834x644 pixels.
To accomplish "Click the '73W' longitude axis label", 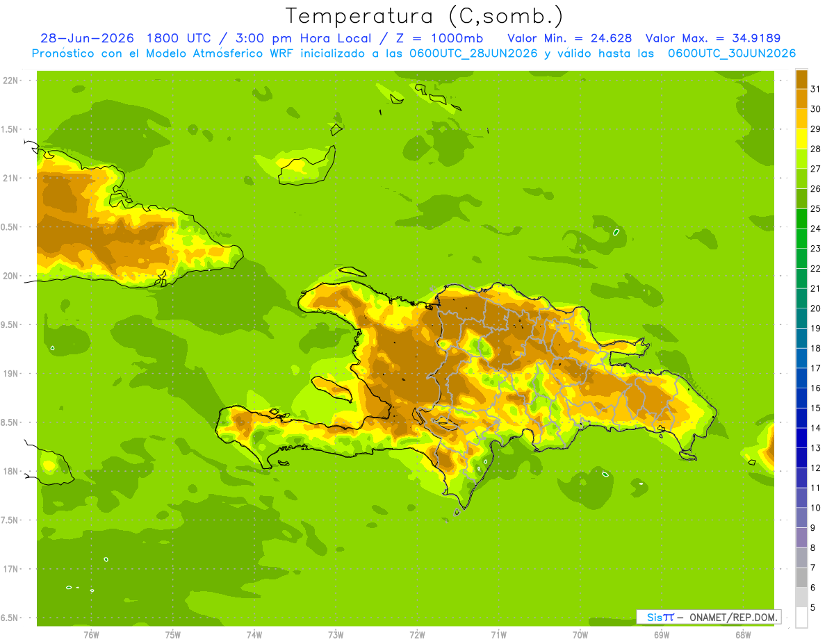I will click(x=336, y=634).
